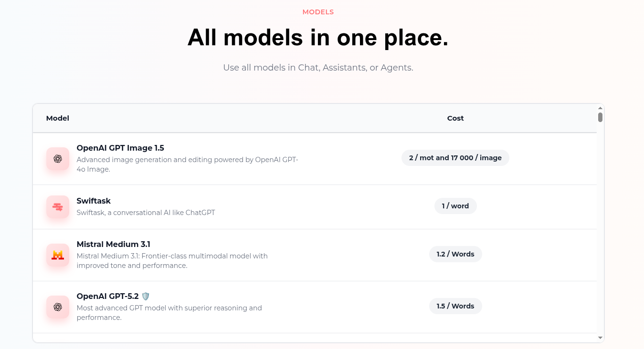Click the scrollbar down arrow in models table
This screenshot has width=644, height=349.
coord(600,338)
